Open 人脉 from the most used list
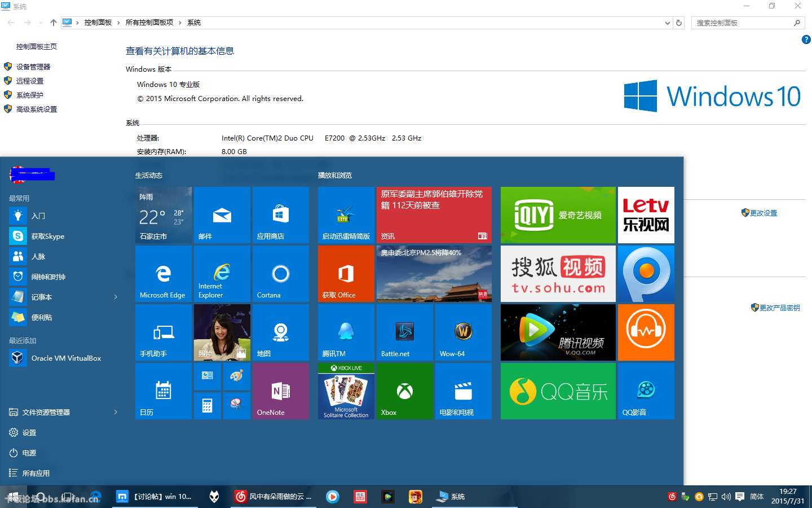 (65, 256)
